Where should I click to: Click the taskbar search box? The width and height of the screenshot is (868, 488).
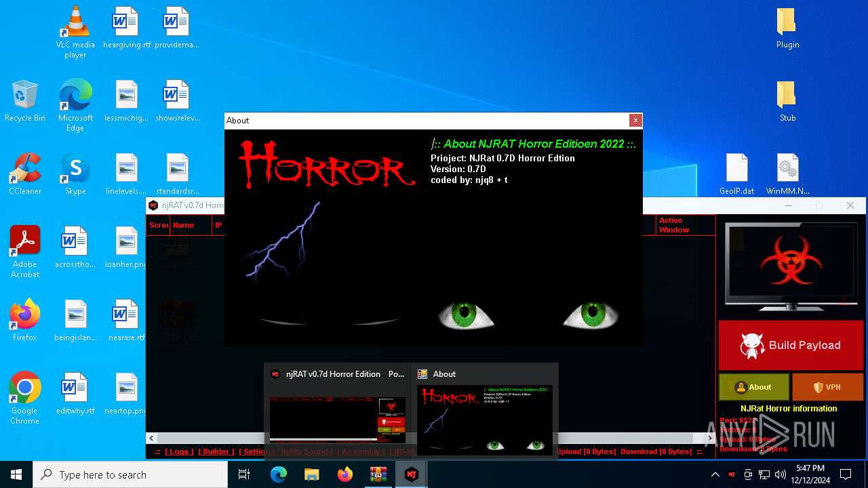click(130, 474)
